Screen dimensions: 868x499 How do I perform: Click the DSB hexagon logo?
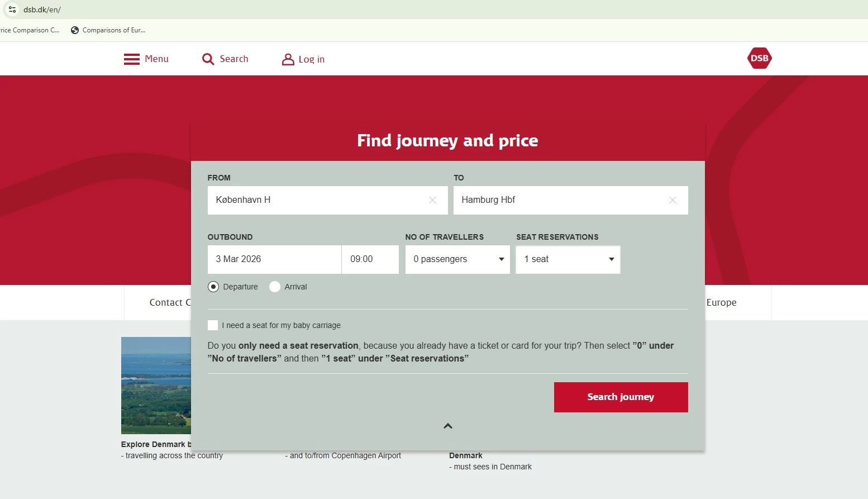tap(759, 58)
